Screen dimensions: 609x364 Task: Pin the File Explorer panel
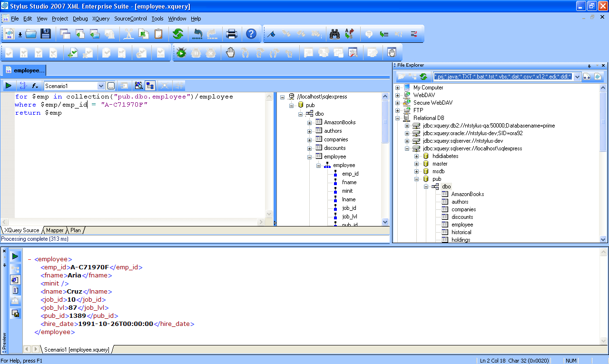[590, 66]
